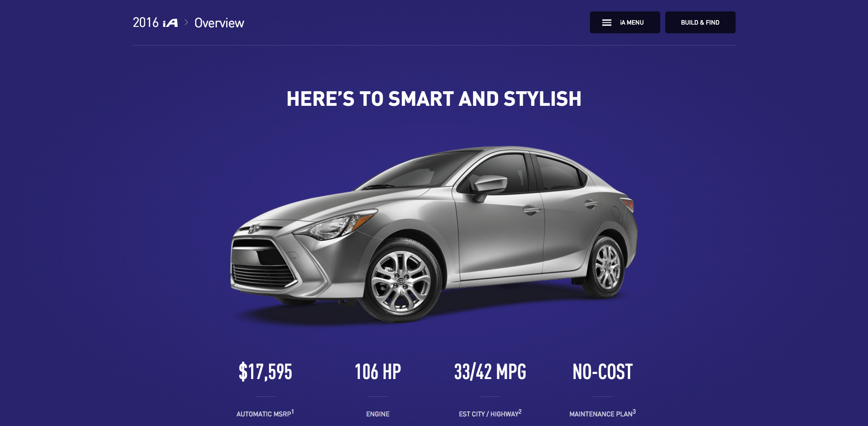Open the maintenance plan footnote 3 superscript
868x426 pixels.
[634, 411]
